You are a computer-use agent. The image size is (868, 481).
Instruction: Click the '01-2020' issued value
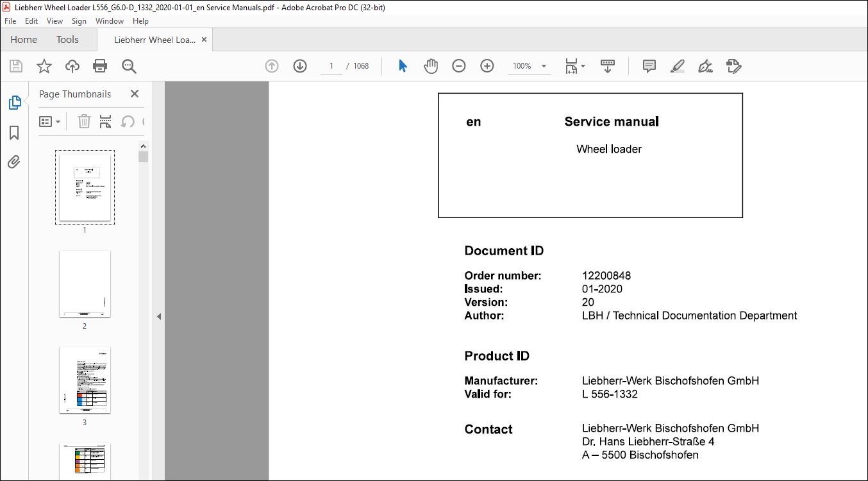602,289
